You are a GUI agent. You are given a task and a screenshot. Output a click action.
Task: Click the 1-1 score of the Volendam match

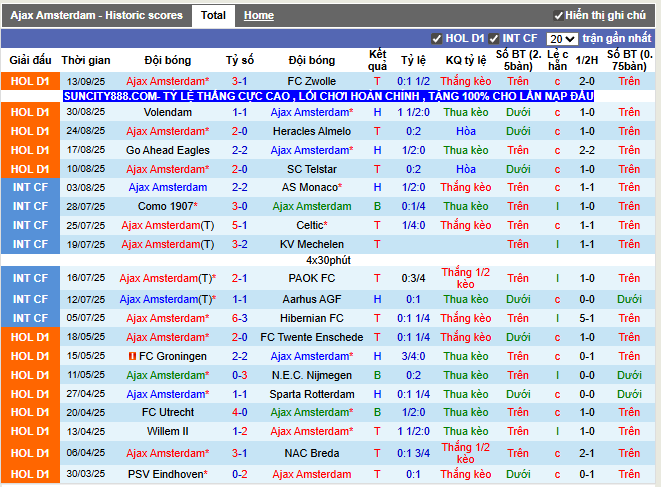[x=239, y=112]
